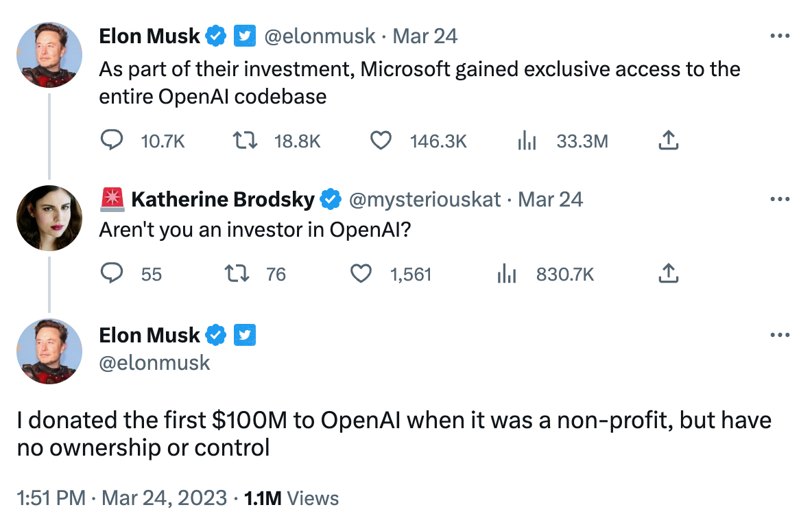Retweet Katherine Brodsky's investor question

point(237,274)
